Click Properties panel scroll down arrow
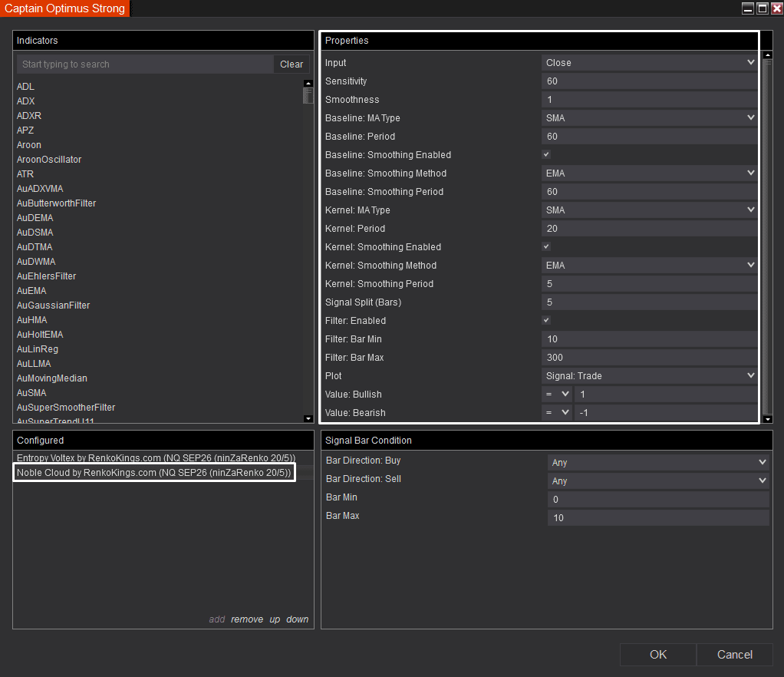784x677 pixels. point(768,419)
